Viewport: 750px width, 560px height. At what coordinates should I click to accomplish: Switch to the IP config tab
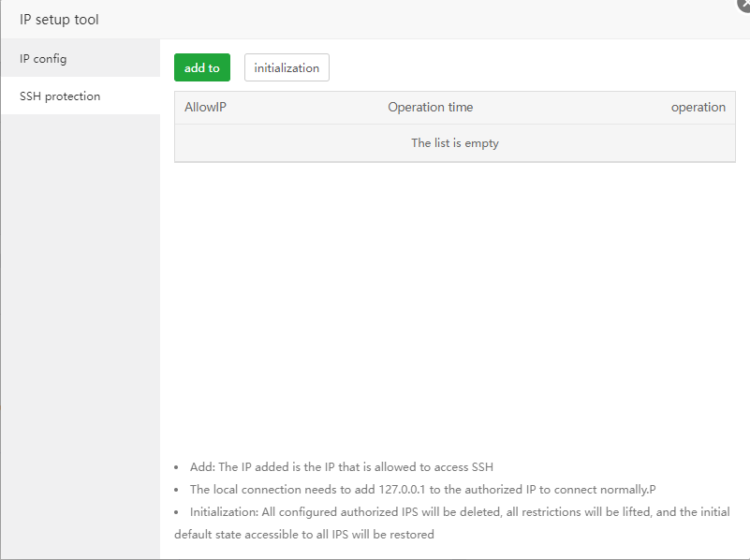(x=43, y=59)
